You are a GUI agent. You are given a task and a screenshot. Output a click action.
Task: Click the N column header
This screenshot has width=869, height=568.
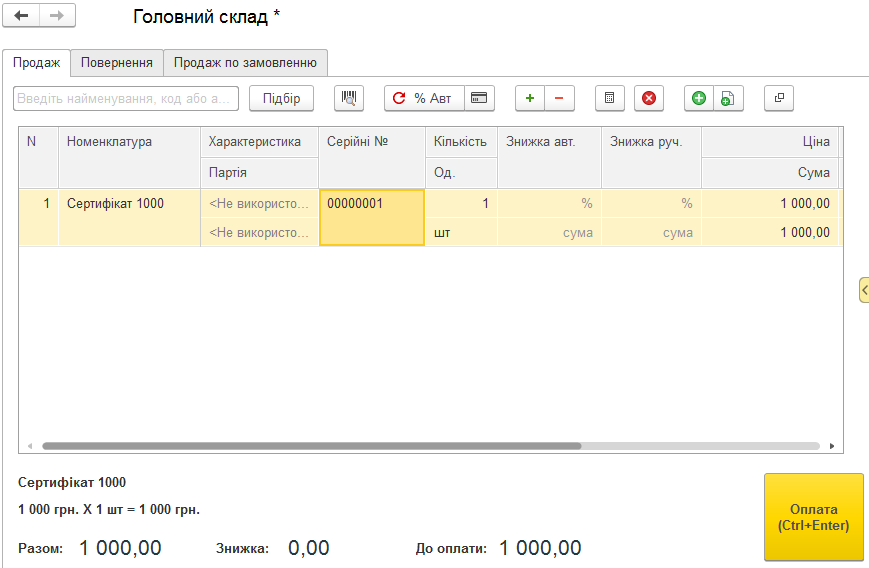[39, 157]
